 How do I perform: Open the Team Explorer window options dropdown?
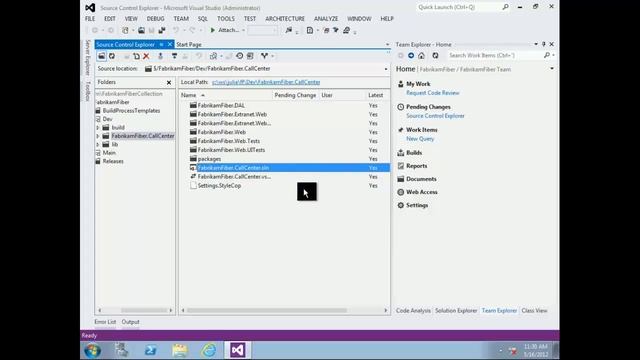(x=536, y=44)
